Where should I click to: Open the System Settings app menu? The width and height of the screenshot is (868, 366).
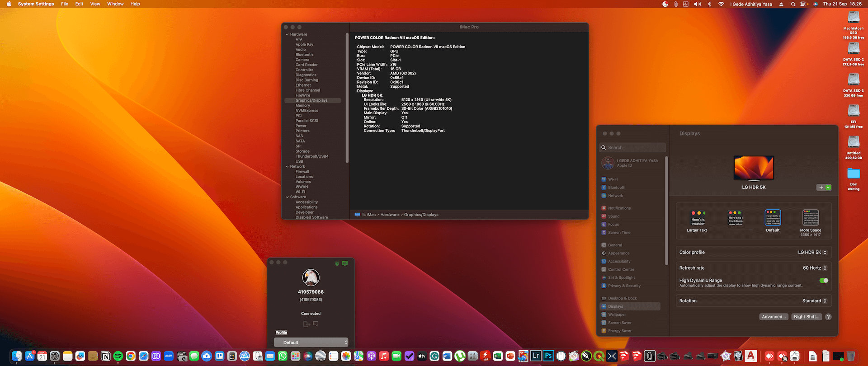(36, 4)
